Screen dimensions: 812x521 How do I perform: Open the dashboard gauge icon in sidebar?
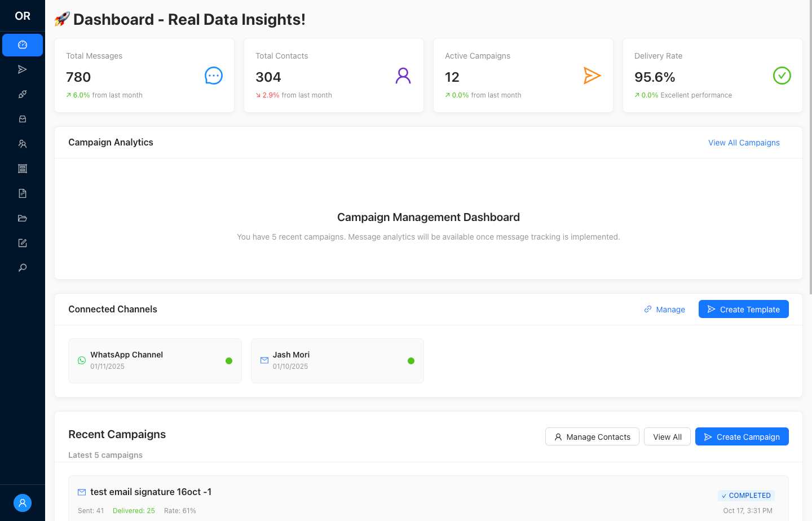(23, 45)
